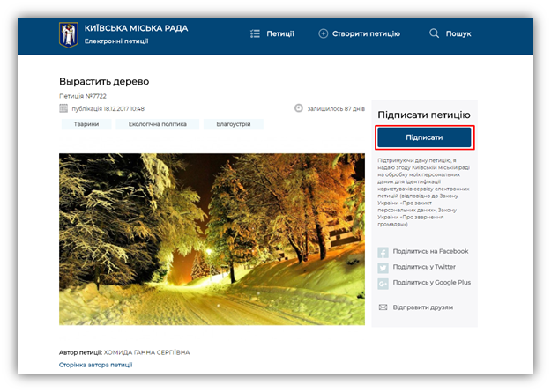Click the petition title Вырастить дерево
The width and height of the screenshot is (551, 392).
coord(104,82)
